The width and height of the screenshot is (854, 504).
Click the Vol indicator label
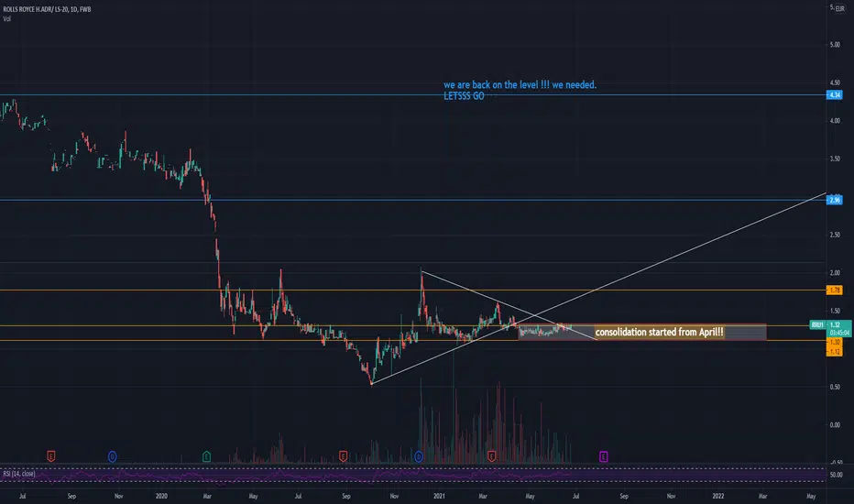(x=6, y=18)
